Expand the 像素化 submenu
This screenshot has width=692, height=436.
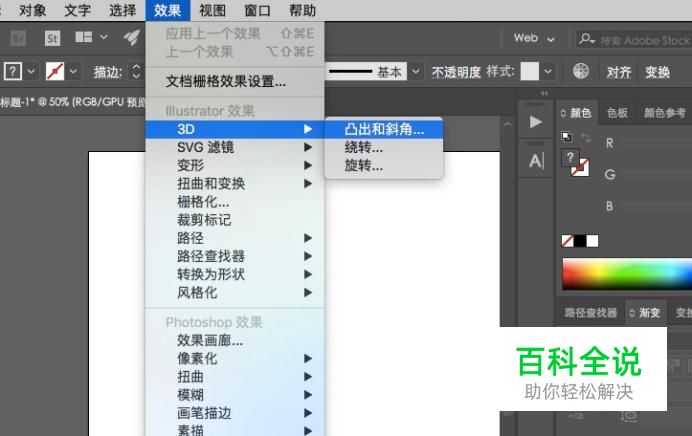tap(235, 358)
